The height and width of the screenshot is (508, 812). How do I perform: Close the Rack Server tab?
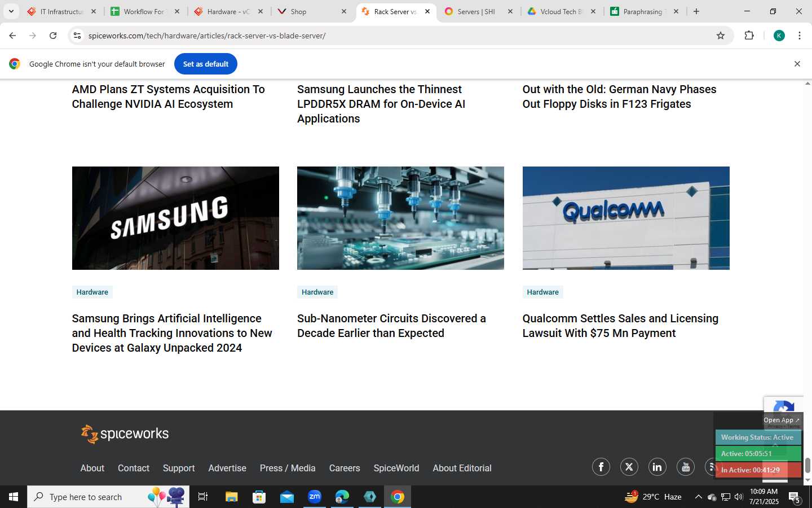click(427, 11)
